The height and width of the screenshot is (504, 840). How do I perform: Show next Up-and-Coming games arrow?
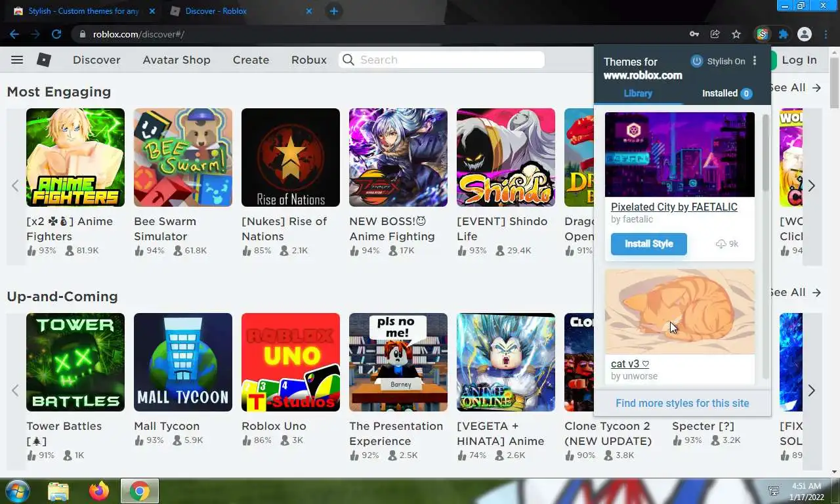[812, 390]
